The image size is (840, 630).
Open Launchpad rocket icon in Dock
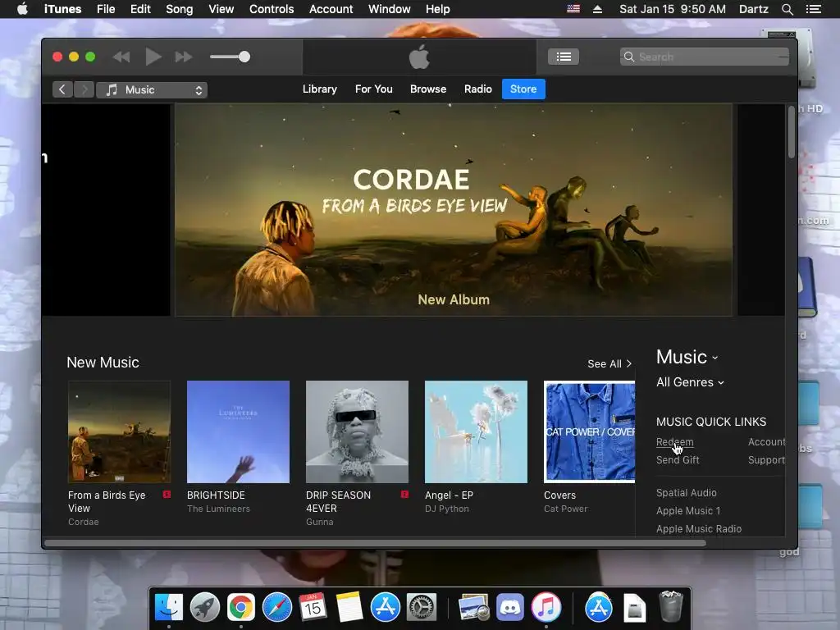point(204,607)
